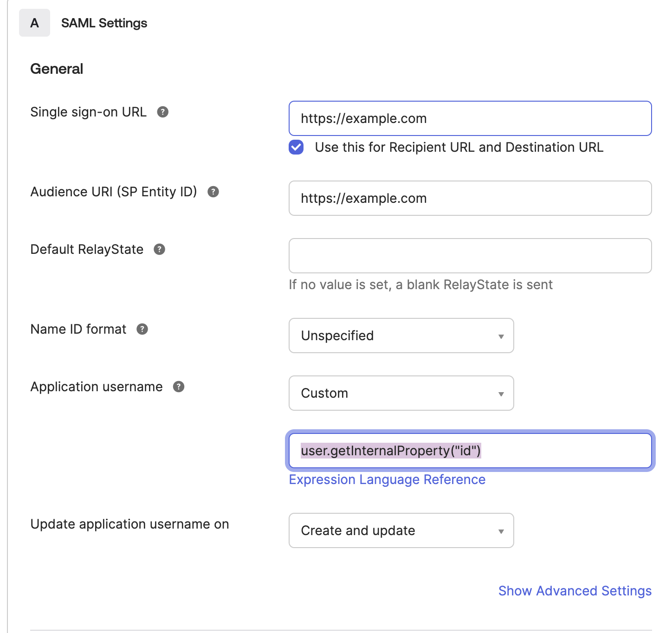
Task: Click the 'A' step badge beside SAML Settings
Action: 34,23
